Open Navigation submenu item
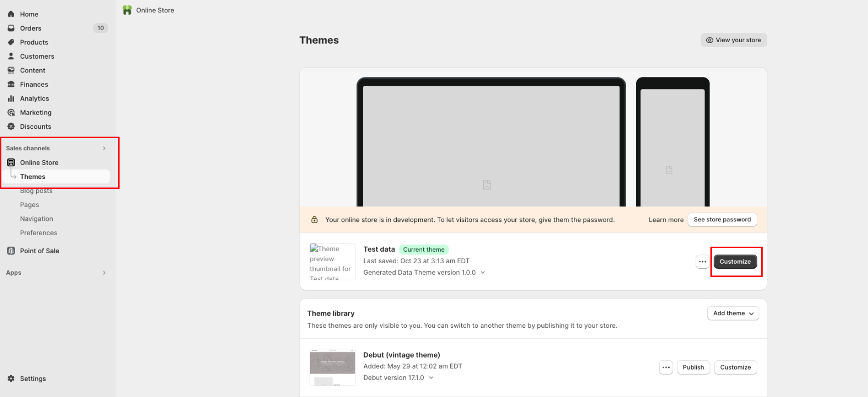The height and width of the screenshot is (397, 868). [x=37, y=219]
